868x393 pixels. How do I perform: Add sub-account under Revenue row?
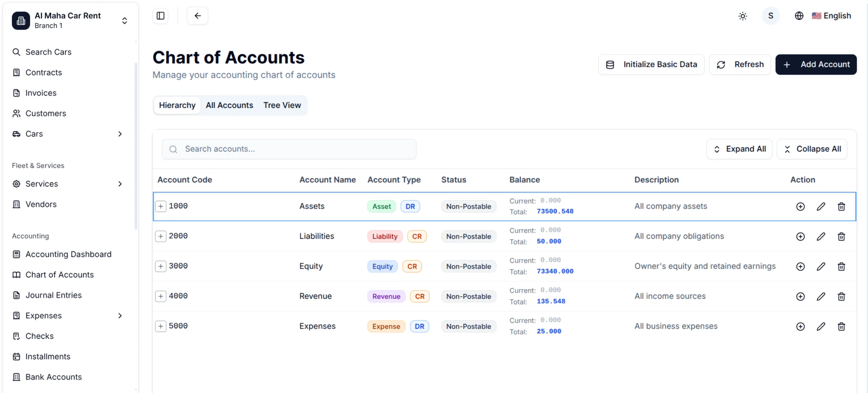tap(800, 296)
